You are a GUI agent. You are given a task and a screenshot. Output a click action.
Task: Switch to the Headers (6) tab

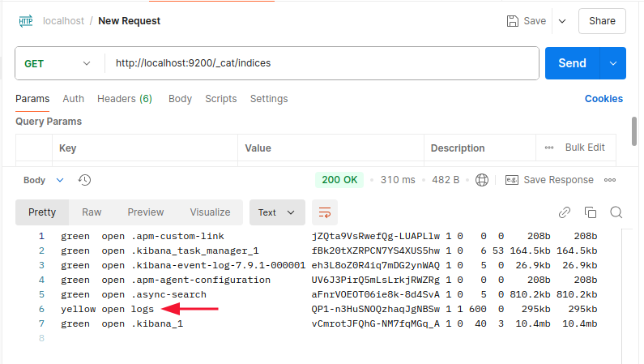[125, 99]
